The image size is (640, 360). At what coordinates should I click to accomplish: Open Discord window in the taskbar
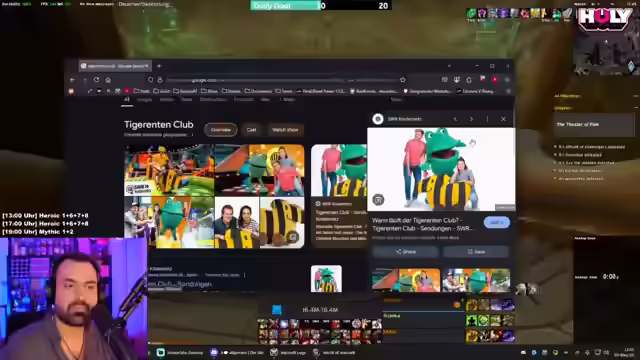click(x=237, y=353)
